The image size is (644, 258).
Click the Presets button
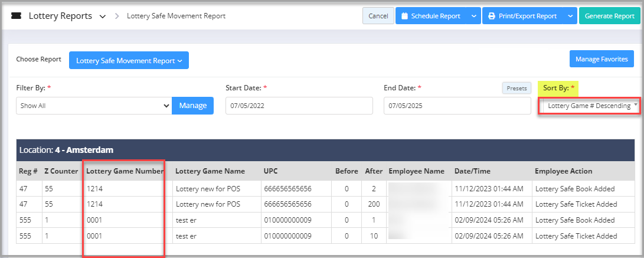pyautogui.click(x=516, y=88)
